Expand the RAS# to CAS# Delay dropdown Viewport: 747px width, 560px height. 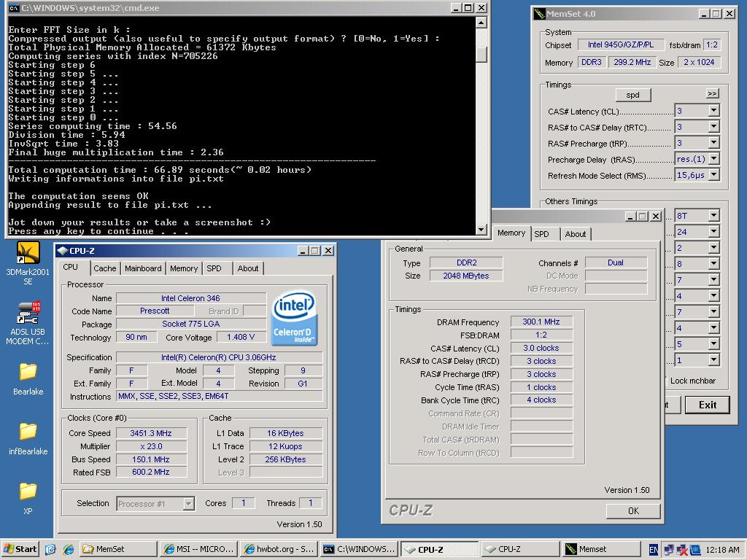click(x=713, y=127)
